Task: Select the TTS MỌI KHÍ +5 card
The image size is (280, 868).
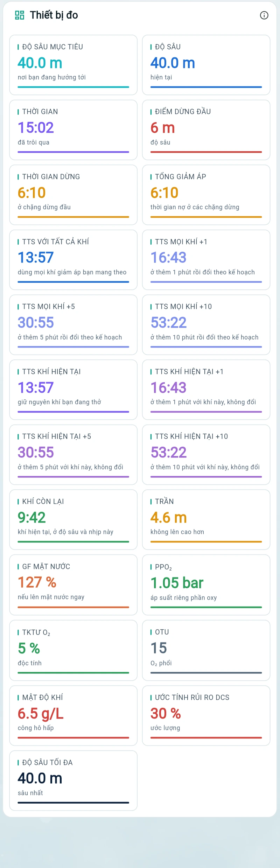Action: [73, 325]
